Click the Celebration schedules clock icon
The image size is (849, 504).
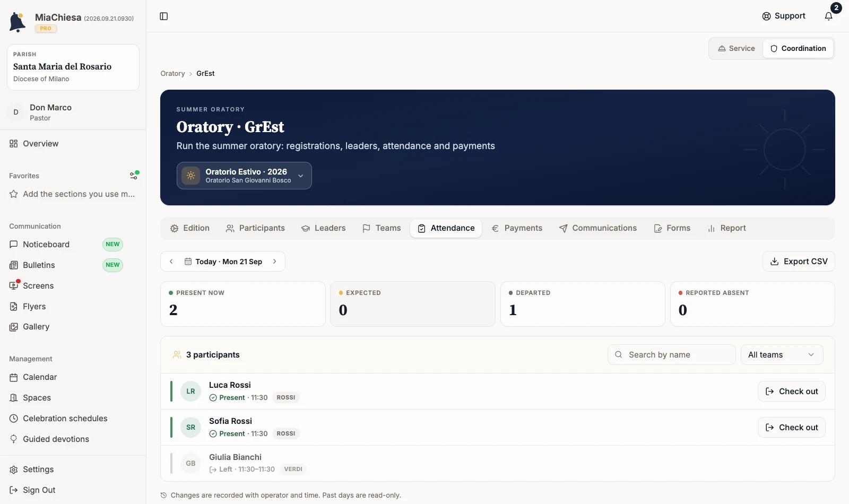pyautogui.click(x=14, y=419)
